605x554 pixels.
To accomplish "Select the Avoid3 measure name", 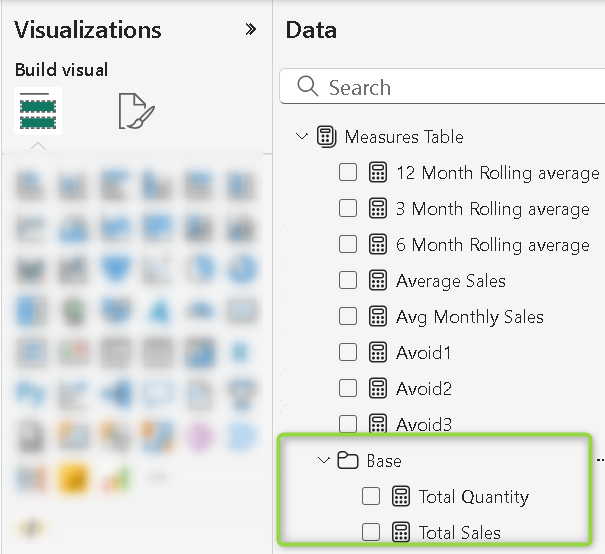I will click(424, 424).
